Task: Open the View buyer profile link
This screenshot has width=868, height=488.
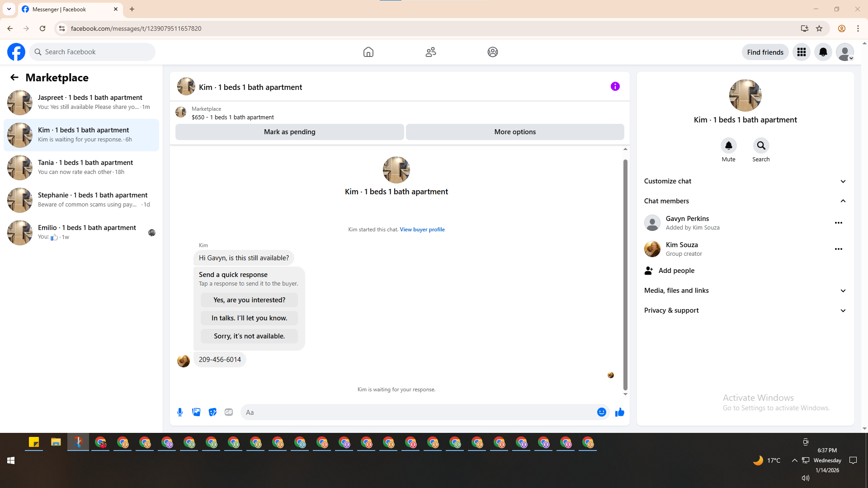Action: tap(422, 230)
